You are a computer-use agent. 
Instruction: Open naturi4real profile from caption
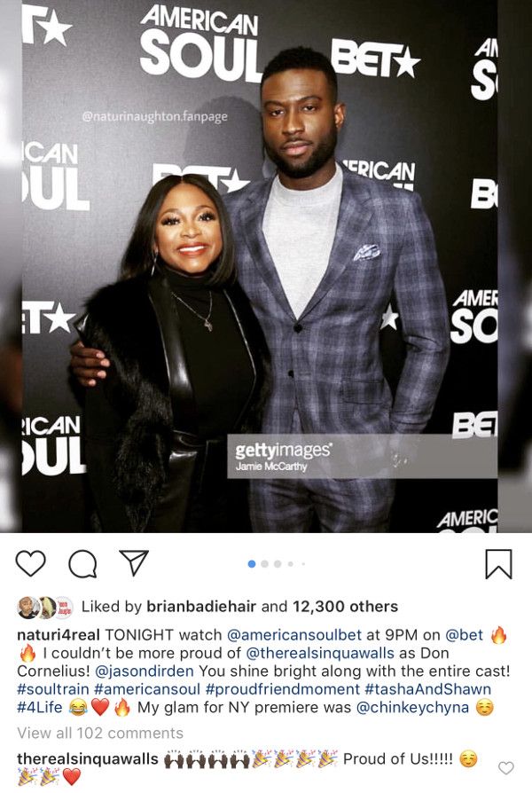tap(59, 635)
